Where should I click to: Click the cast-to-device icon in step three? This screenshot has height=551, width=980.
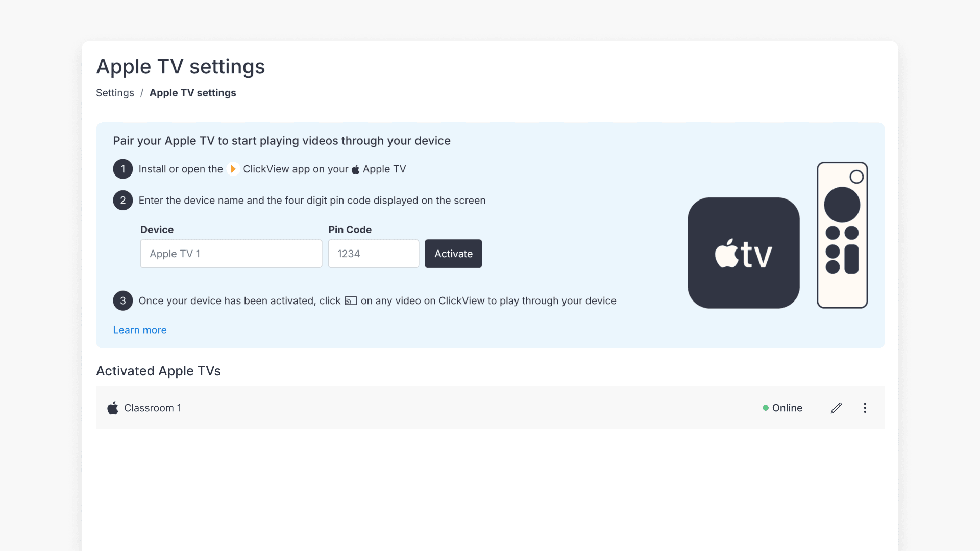[x=351, y=301]
